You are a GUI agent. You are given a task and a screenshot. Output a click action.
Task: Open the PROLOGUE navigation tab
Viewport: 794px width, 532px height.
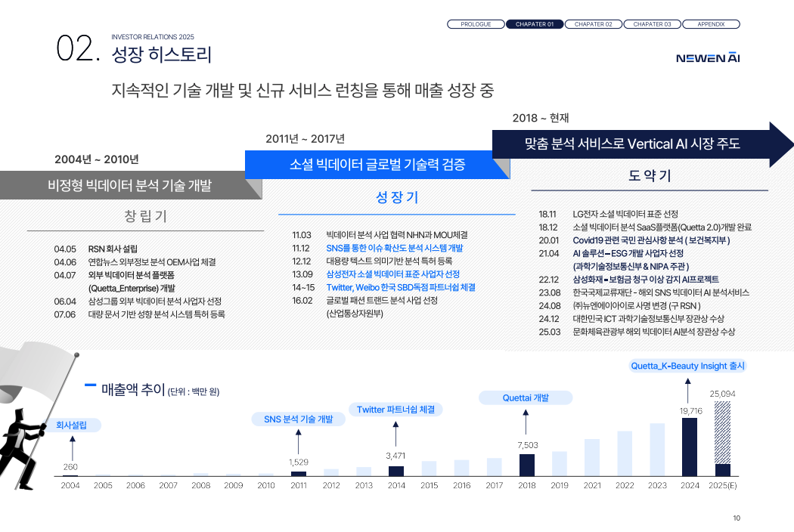click(x=476, y=24)
